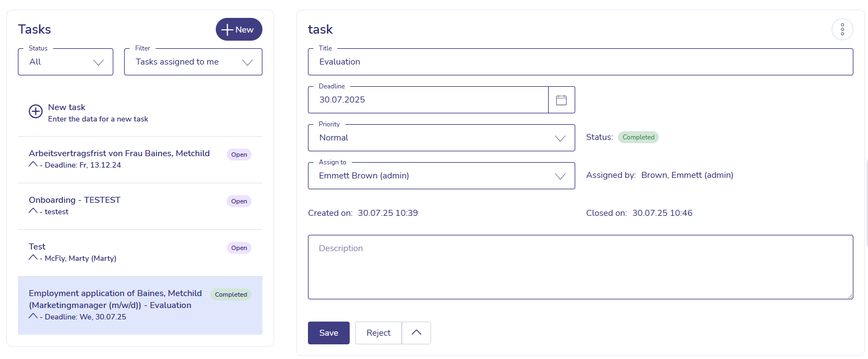Click the Reject button
Image resolution: width=868 pixels, height=359 pixels.
[378, 333]
